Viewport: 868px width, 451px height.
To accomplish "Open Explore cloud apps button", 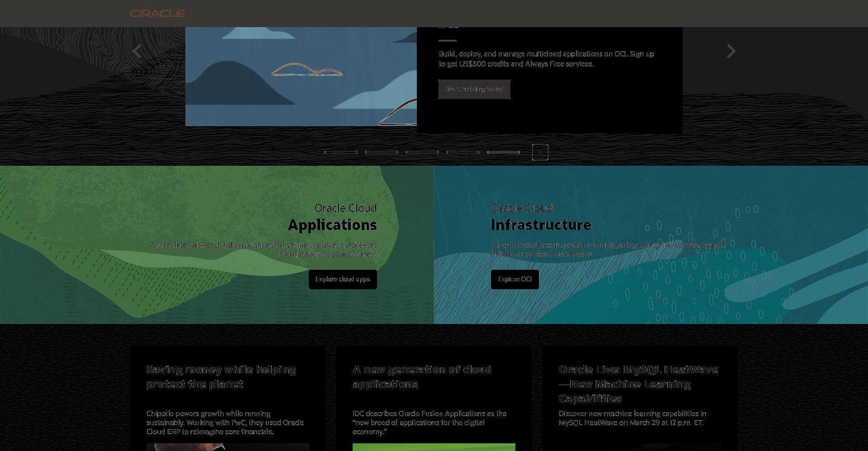I will pyautogui.click(x=343, y=279).
